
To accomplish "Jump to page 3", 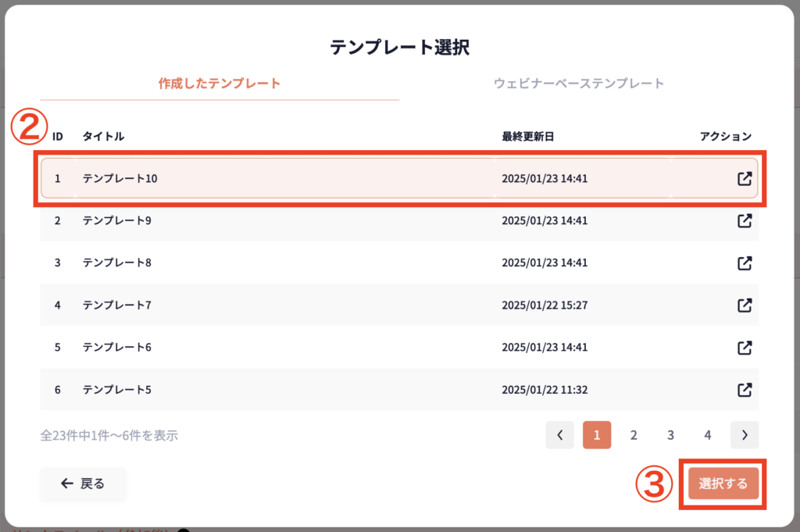I will pyautogui.click(x=670, y=435).
